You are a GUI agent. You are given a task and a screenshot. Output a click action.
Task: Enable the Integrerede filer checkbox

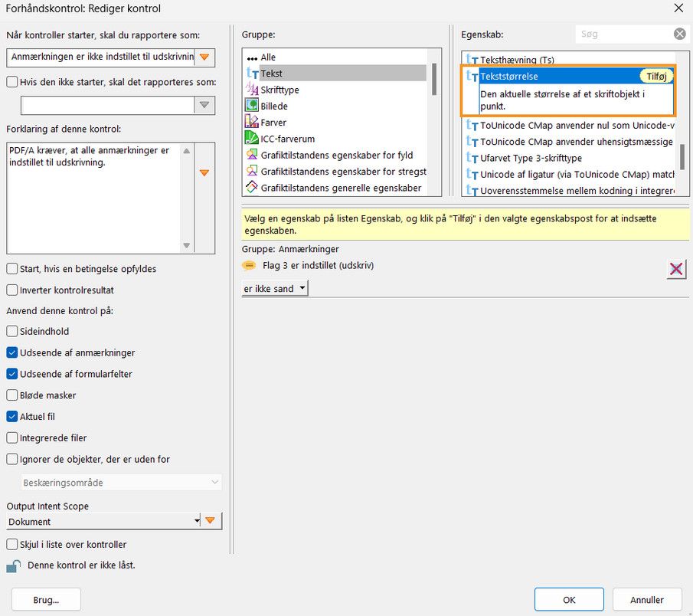click(12, 437)
